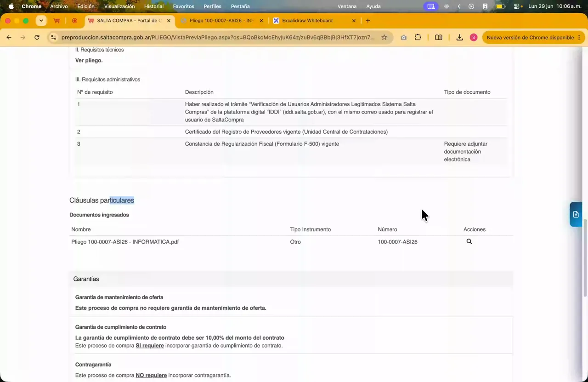Open the pinned red record-circle tab
Image resolution: width=588 pixels, height=382 pixels.
point(74,21)
